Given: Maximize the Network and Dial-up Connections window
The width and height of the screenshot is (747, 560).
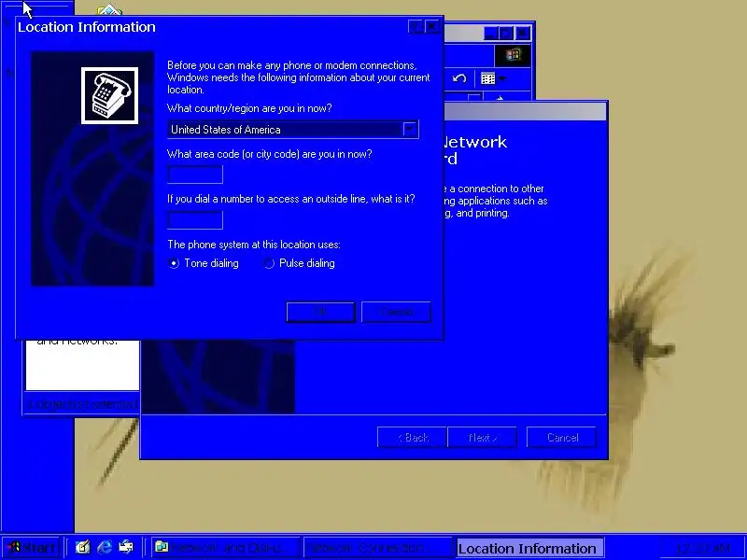Looking at the screenshot, I should pos(506,34).
